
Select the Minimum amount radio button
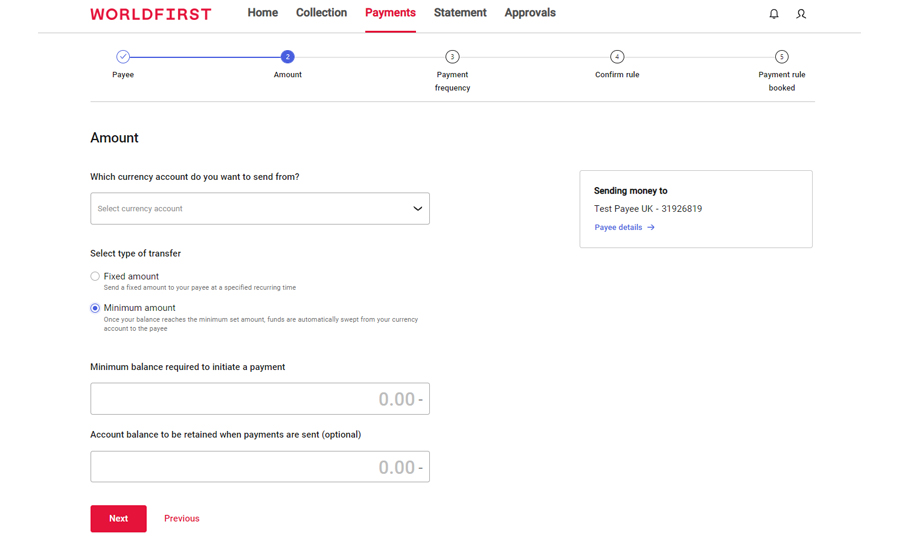[96, 308]
